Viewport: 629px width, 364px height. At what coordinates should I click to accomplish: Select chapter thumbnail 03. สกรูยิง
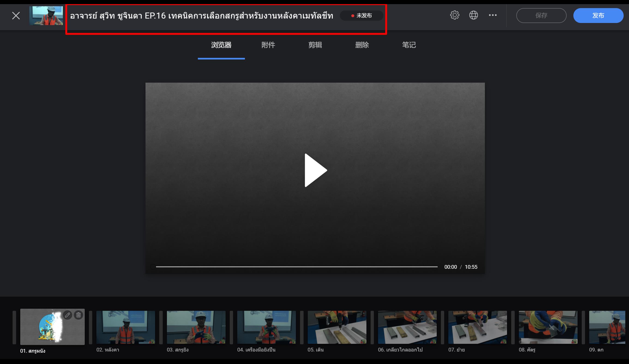[x=196, y=327]
